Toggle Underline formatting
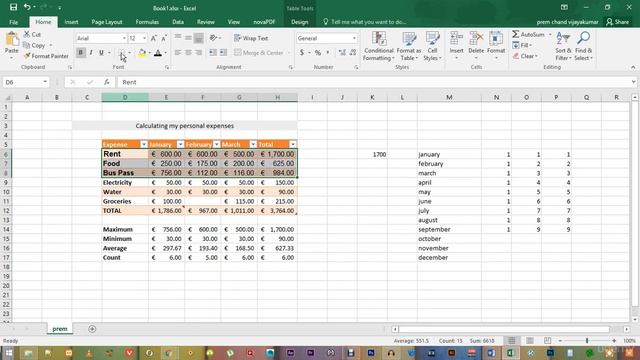Viewport: 640px width, 360px height. (101, 53)
